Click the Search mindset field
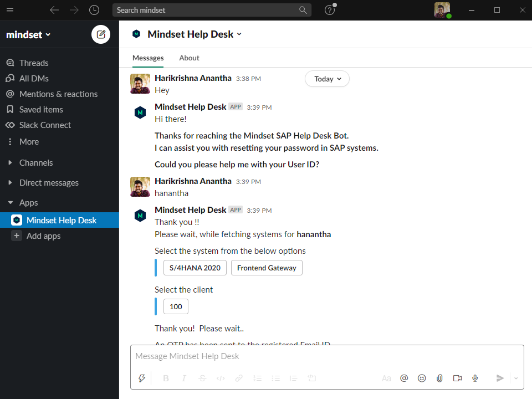The width and height of the screenshot is (532, 399). pos(212,10)
